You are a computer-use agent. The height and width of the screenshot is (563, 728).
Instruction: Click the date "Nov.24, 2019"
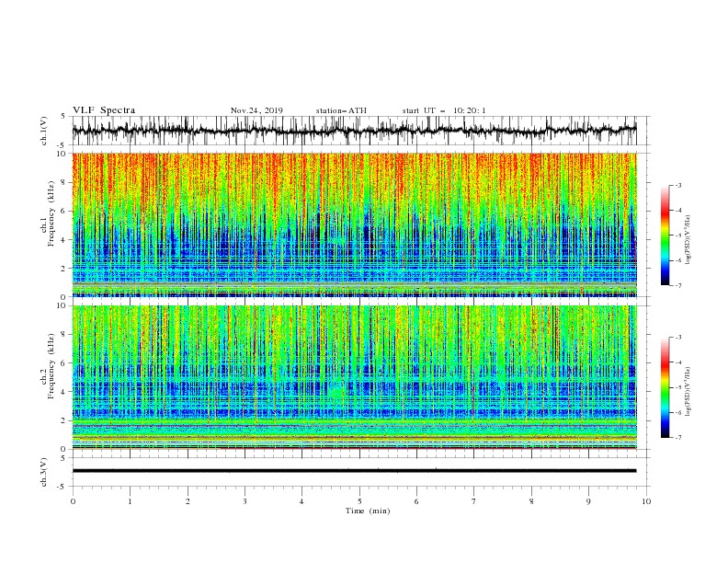coord(256,110)
